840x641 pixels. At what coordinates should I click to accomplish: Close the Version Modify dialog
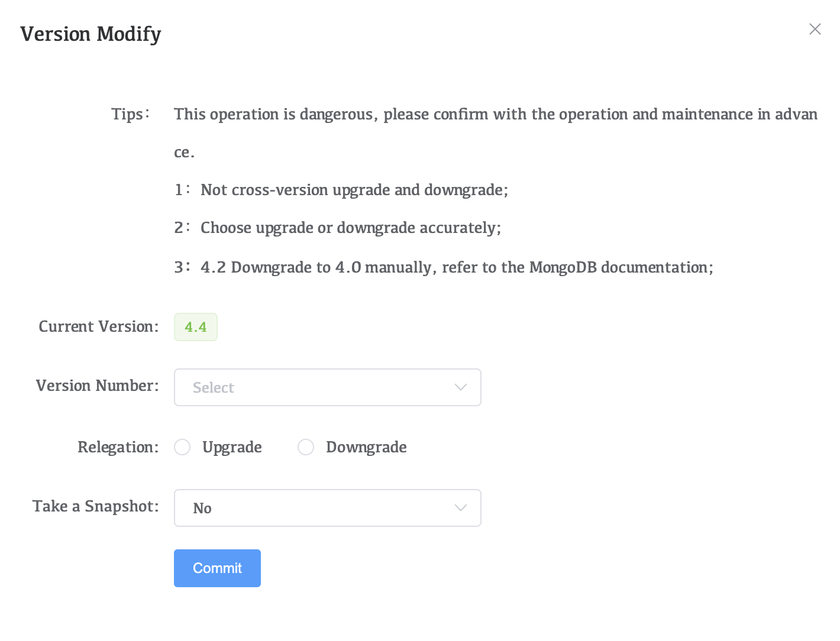815,29
